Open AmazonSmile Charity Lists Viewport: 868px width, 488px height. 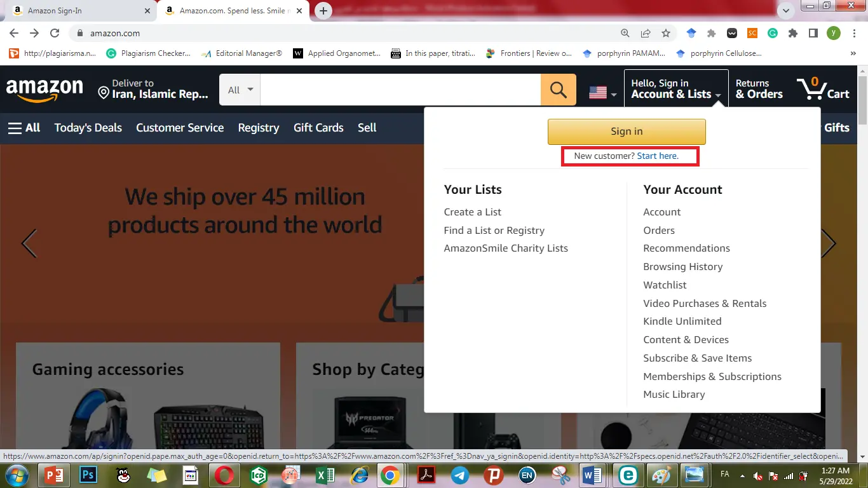506,248
